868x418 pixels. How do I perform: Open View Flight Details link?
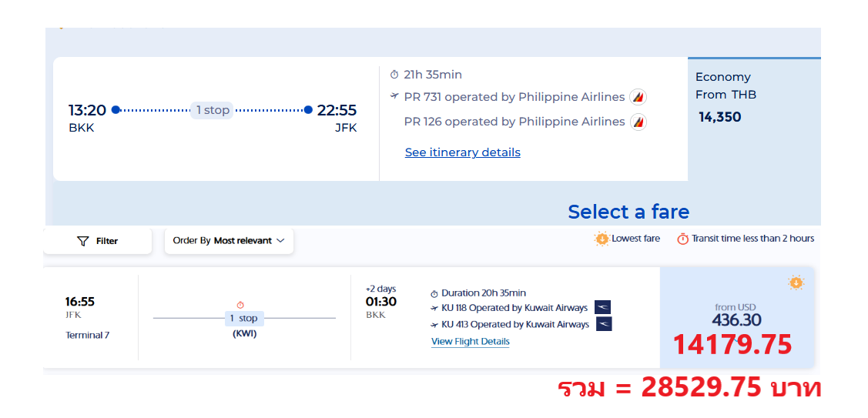click(470, 341)
